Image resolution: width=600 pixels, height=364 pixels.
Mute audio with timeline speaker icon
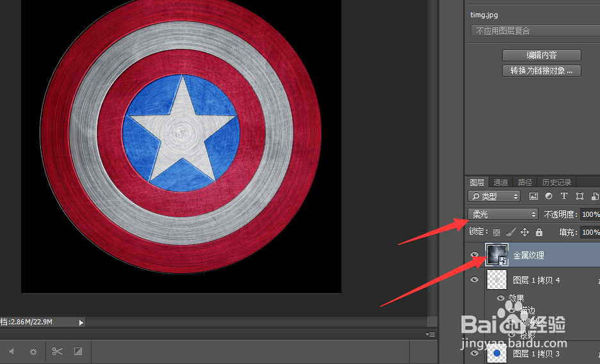pos(12,351)
